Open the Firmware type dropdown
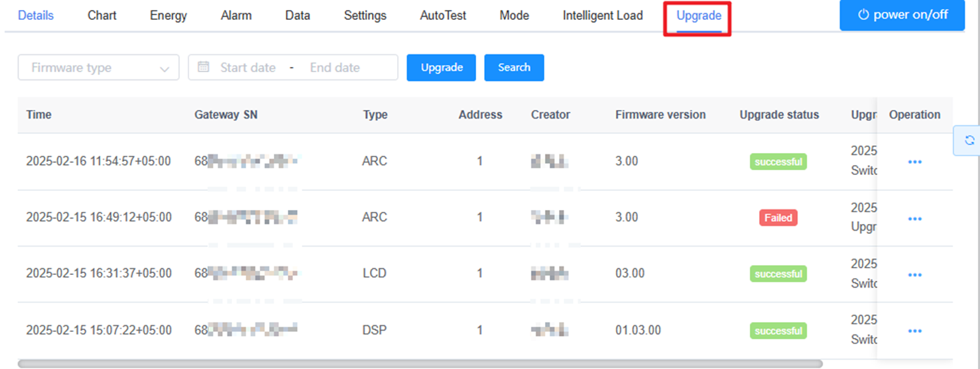The image size is (980, 369). coord(99,68)
